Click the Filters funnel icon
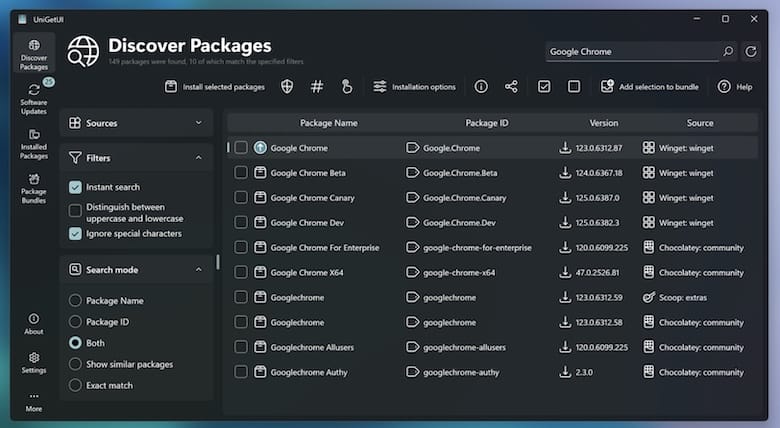The image size is (780, 428). pyautogui.click(x=75, y=157)
